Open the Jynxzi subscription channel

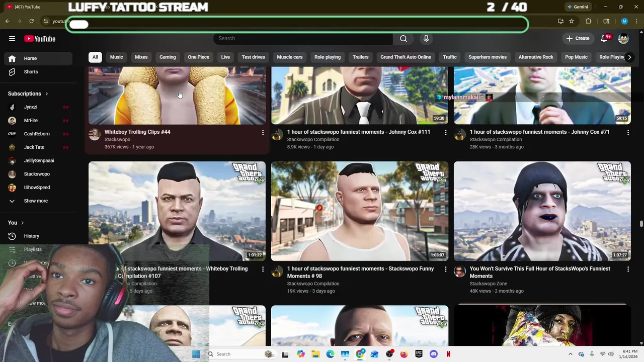click(39, 107)
